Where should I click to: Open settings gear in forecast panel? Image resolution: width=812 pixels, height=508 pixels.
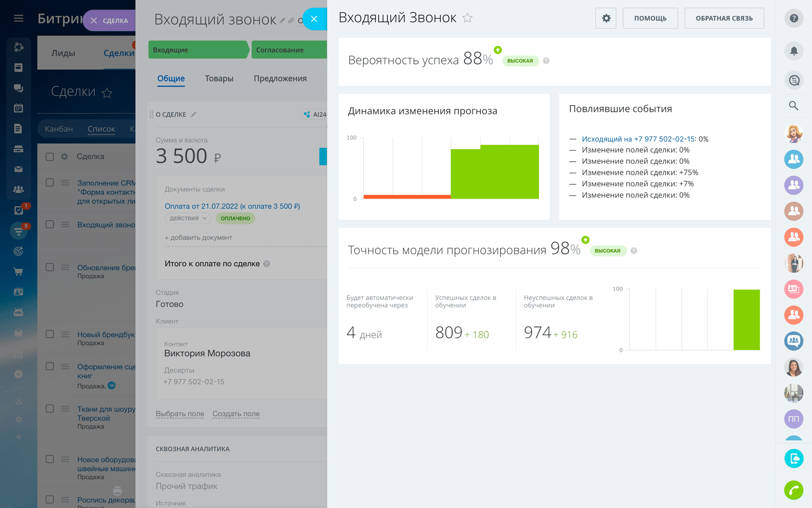606,18
